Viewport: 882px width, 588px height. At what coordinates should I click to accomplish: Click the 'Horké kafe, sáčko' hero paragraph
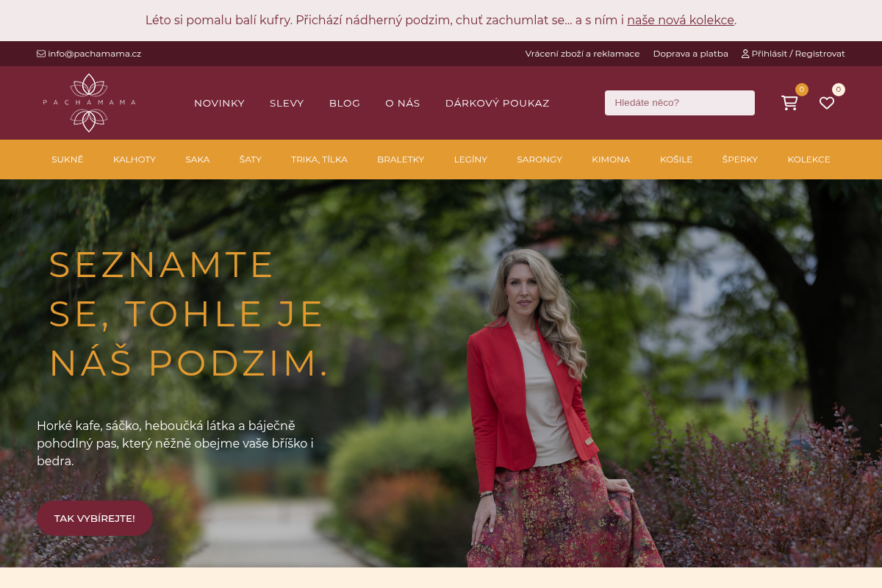pos(176,443)
